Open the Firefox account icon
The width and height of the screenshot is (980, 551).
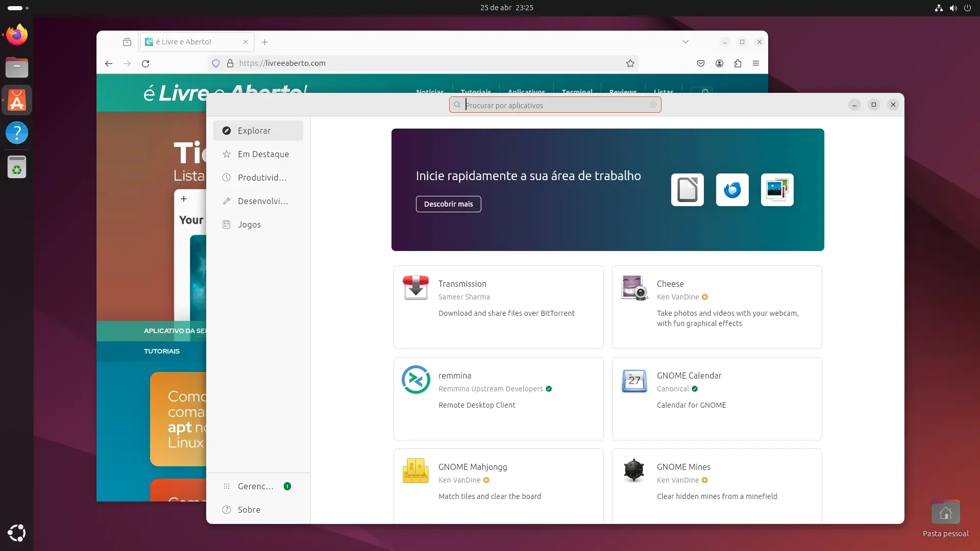[719, 63]
